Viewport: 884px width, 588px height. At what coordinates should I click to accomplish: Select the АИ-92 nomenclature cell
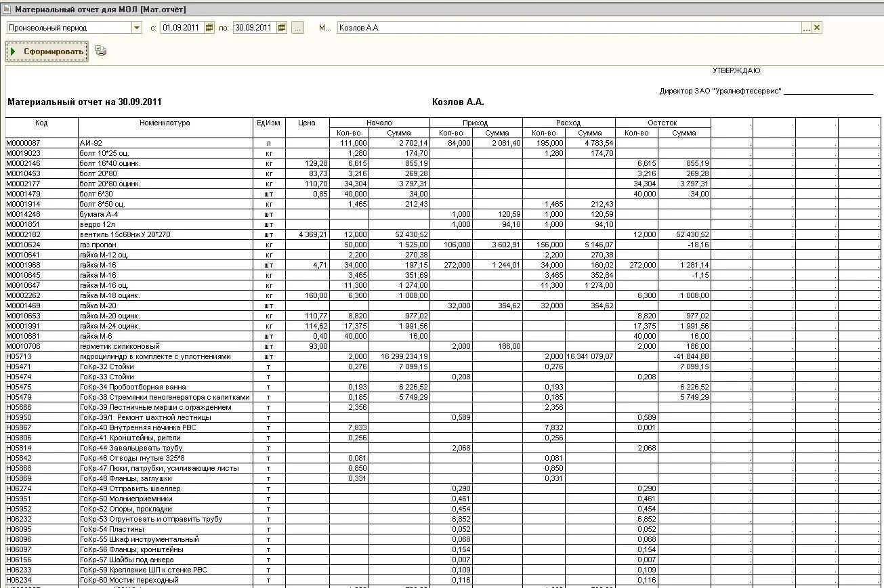[x=165, y=143]
